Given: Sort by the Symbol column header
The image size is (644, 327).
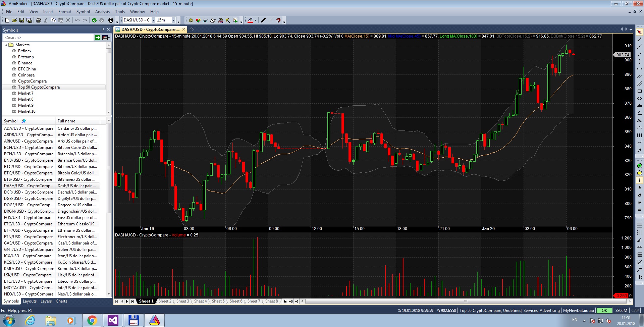Looking at the screenshot, I should [x=29, y=121].
